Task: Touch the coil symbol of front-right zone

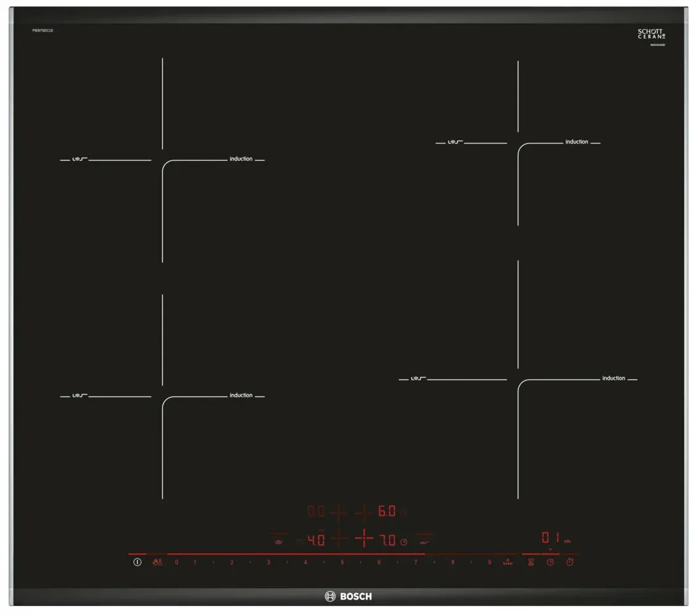Action: pyautogui.click(x=418, y=379)
